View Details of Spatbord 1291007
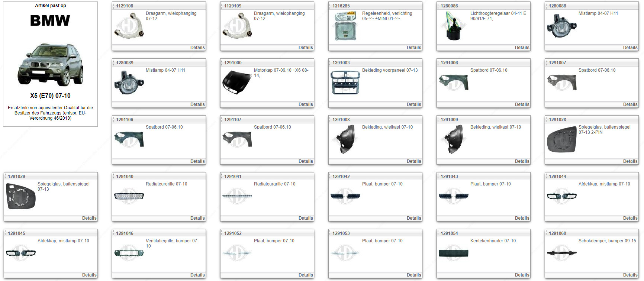Viewport: 644px width, 281px height. tap(630, 104)
